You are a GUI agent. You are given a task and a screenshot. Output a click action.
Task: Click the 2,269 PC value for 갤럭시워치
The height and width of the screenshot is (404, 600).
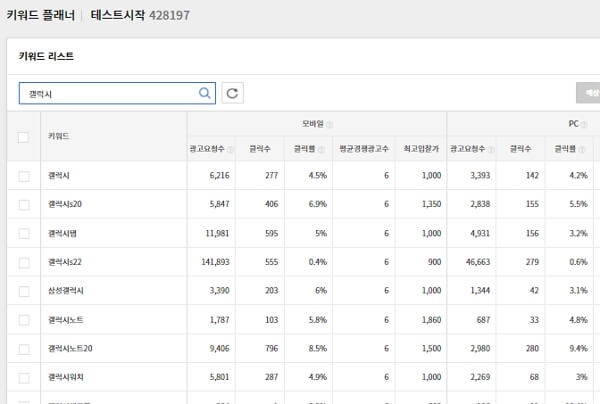pyautogui.click(x=480, y=377)
